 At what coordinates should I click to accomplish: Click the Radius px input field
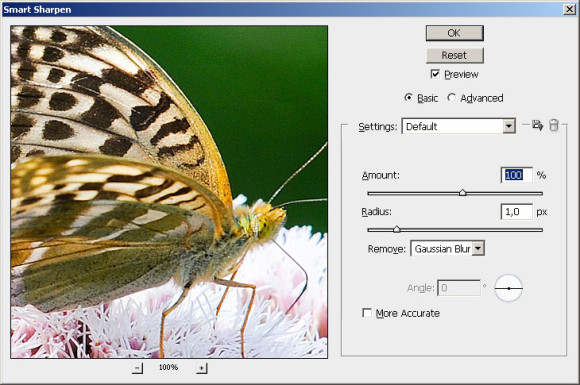click(x=516, y=212)
